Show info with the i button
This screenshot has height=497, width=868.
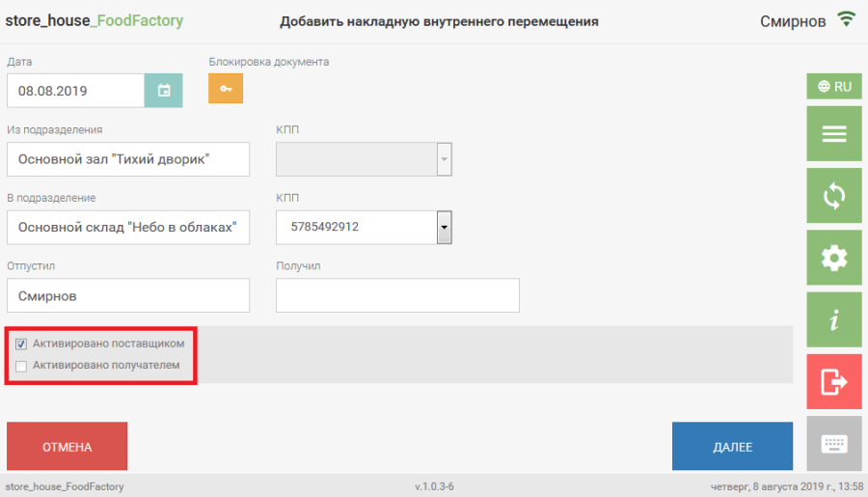tap(834, 319)
